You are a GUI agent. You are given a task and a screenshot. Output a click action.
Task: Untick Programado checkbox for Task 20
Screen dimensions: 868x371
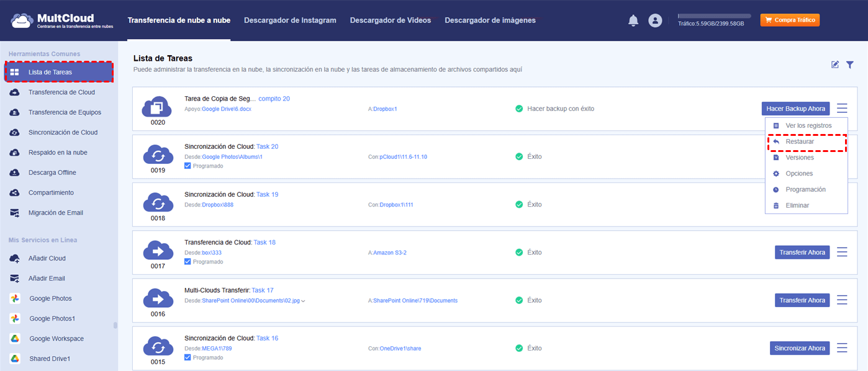click(188, 166)
